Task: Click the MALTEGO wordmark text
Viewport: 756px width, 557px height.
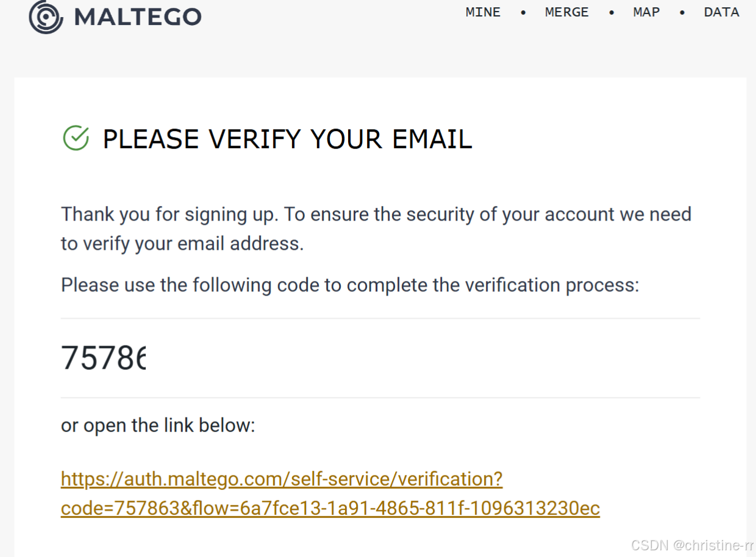Action: click(x=138, y=16)
